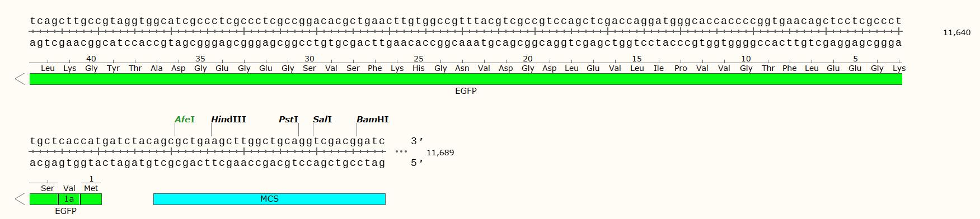Select the BamHI restriction site label
980x219 pixels.
pos(372,119)
